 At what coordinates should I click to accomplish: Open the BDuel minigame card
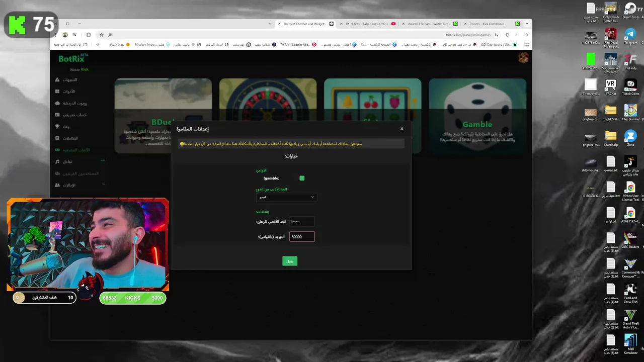pyautogui.click(x=163, y=115)
